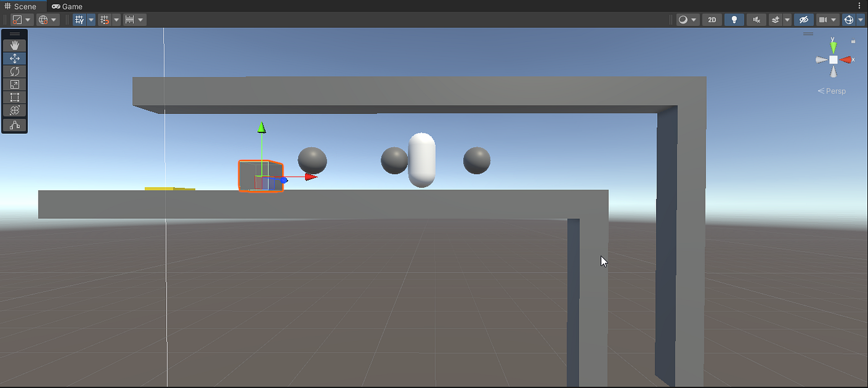Open the Scene view more options menu

coord(859,6)
